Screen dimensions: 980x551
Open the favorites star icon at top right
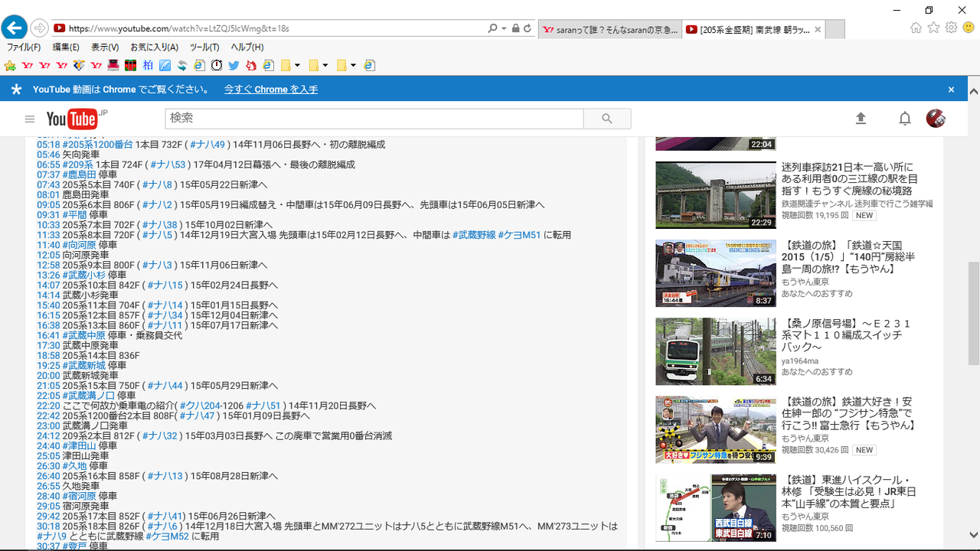click(933, 28)
